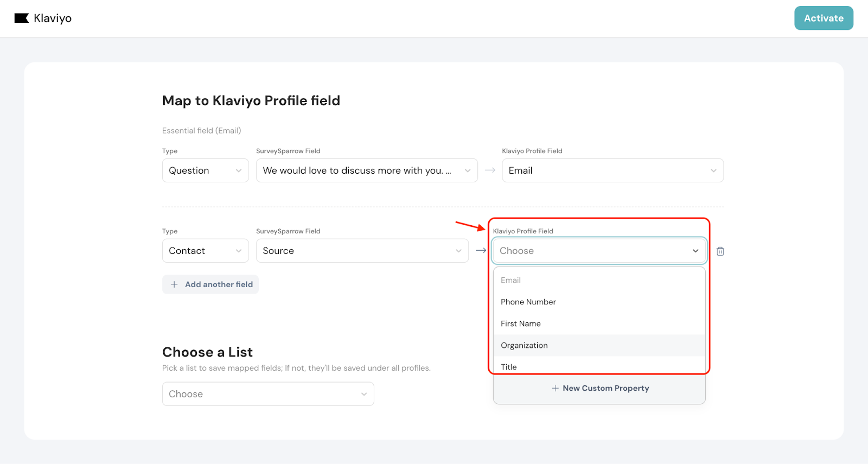Expand the 'We would love to discuss' field dropdown
The height and width of the screenshot is (464, 868).
click(366, 171)
